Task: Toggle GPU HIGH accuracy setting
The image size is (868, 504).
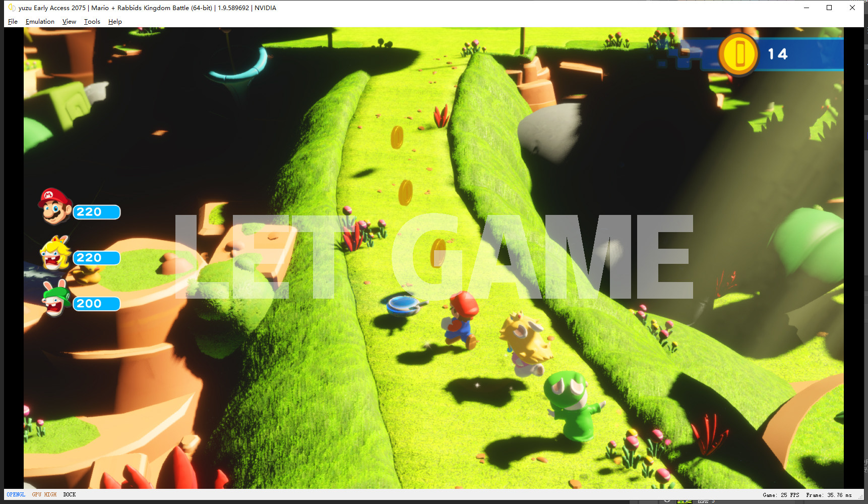Action: [44, 494]
